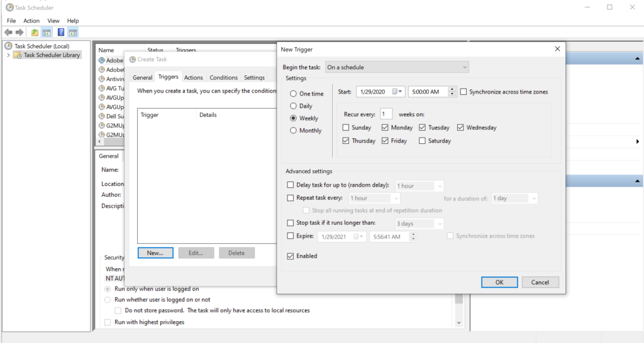The height and width of the screenshot is (343, 644).
Task: Open the Action menu
Action: tap(31, 21)
